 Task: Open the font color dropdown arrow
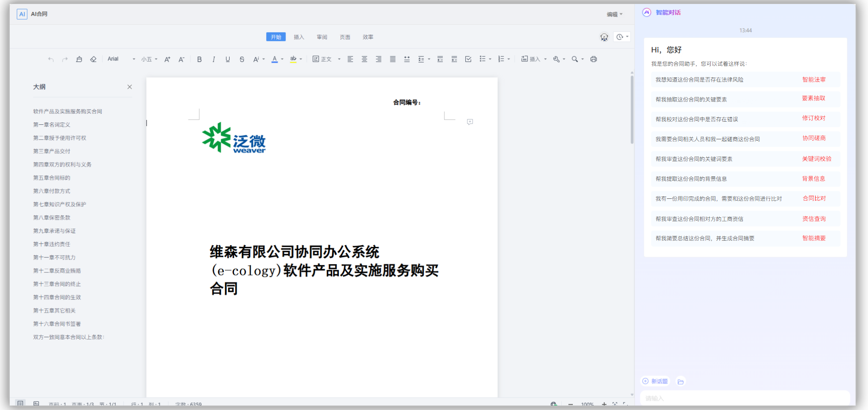[x=282, y=59]
